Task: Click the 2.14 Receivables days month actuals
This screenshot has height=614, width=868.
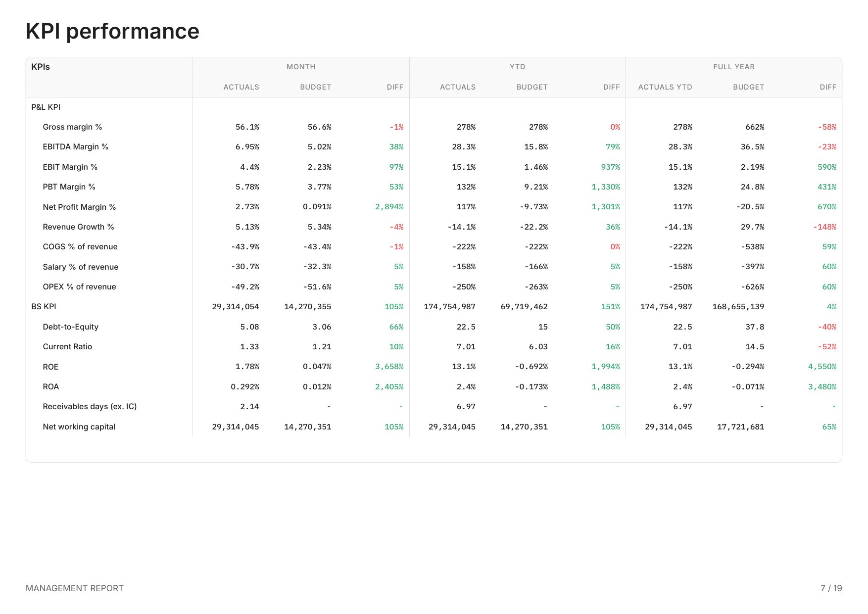Action: pos(250,407)
